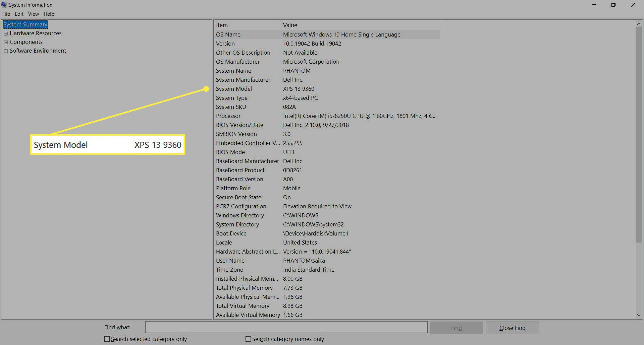
Task: Click the Intel Core i5-8250U processor value
Action: 360,116
